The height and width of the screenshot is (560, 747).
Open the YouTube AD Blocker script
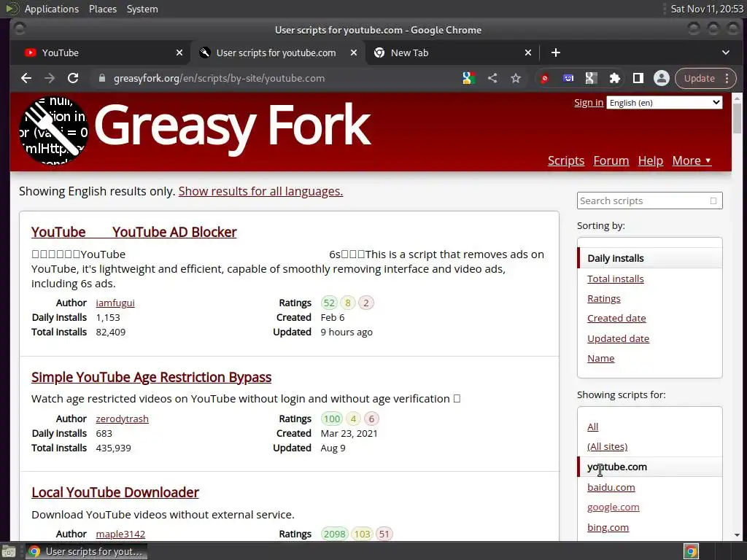(x=134, y=232)
